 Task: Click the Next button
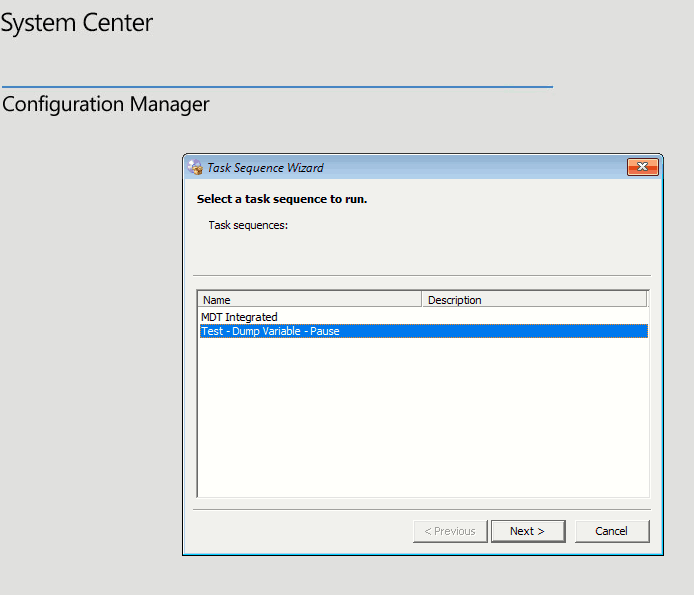coord(528,531)
